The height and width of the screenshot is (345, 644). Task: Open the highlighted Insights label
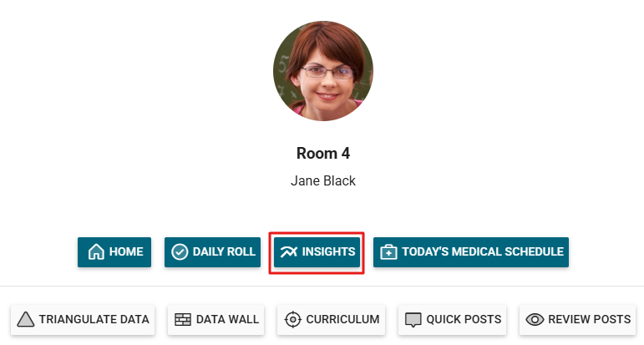pos(328,251)
